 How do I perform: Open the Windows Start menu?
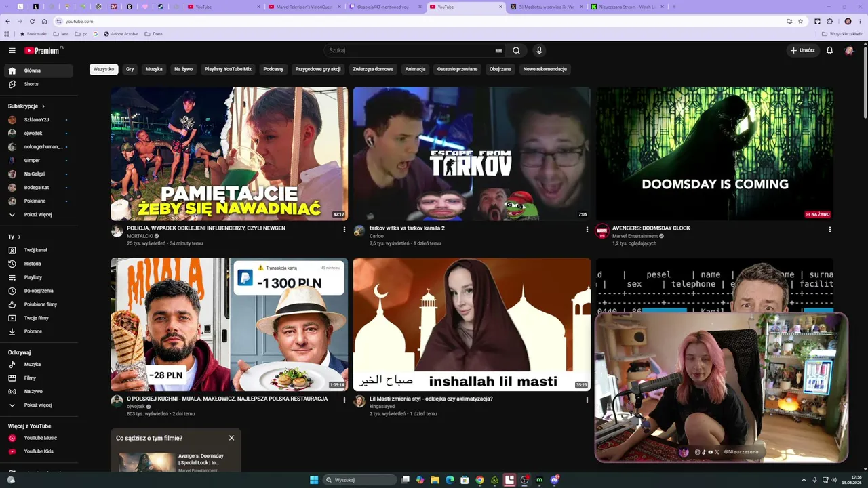tap(314, 480)
